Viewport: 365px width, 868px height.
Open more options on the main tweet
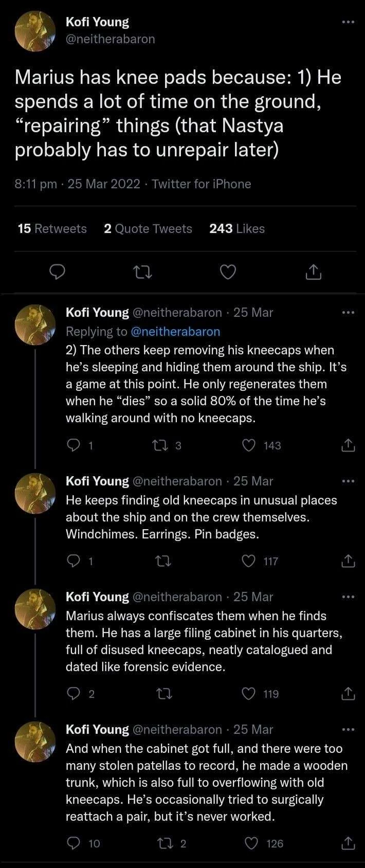pos(348,22)
